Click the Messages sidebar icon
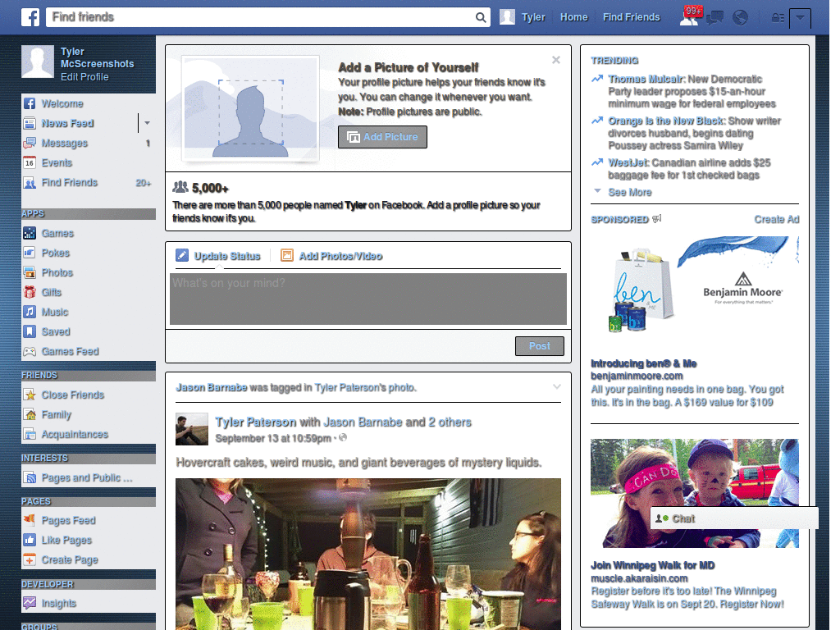This screenshot has height=630, width=840. tap(30, 143)
